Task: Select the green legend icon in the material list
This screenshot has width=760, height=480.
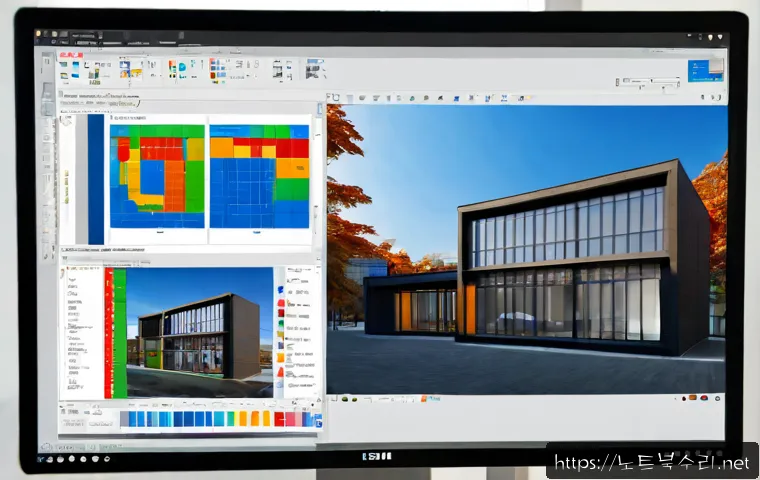Action: 281,323
